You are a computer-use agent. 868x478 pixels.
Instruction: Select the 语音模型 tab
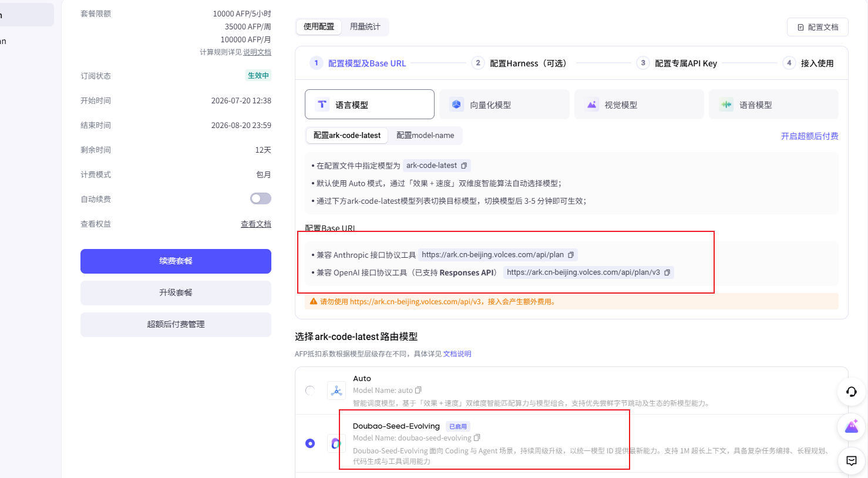pyautogui.click(x=773, y=105)
